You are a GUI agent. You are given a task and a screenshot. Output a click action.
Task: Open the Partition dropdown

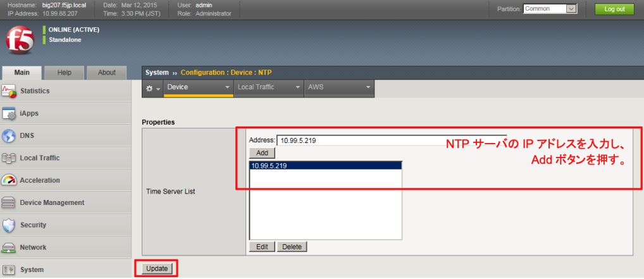[x=550, y=9]
